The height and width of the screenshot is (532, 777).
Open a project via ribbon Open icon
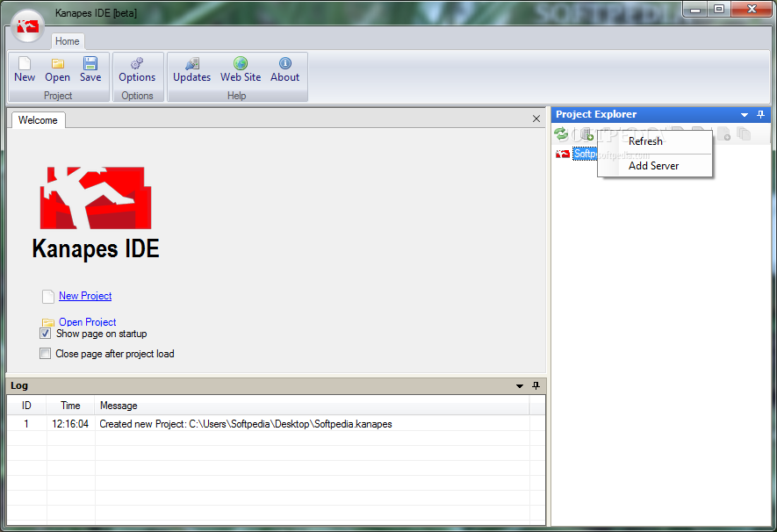click(57, 70)
